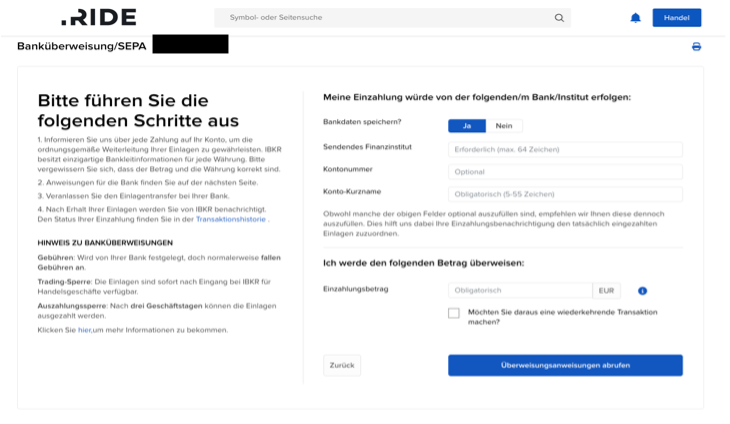Print the page via printer icon
This screenshot has width=730, height=424.
(x=696, y=47)
